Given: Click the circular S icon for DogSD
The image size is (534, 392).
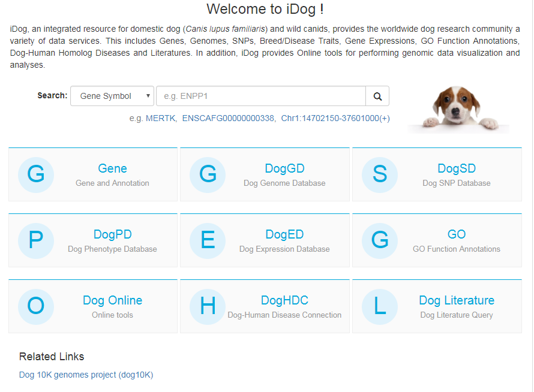Looking at the screenshot, I should (x=380, y=174).
